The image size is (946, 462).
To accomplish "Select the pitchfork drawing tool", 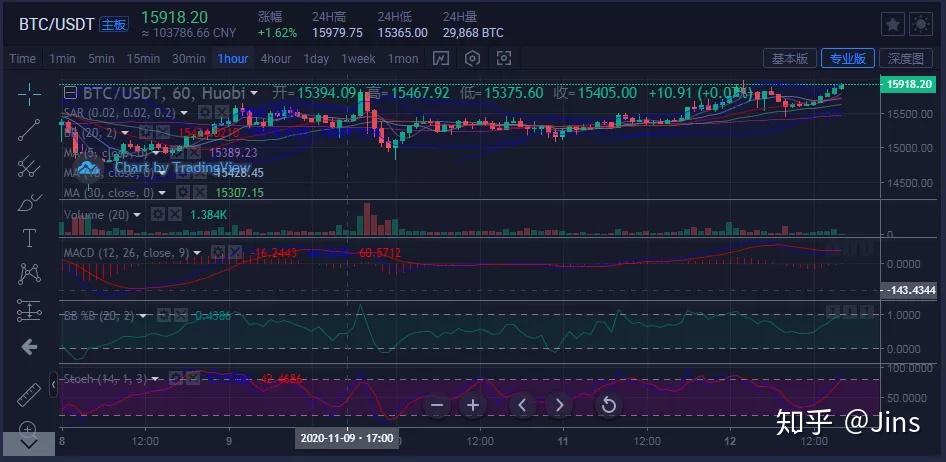I will pos(29,166).
